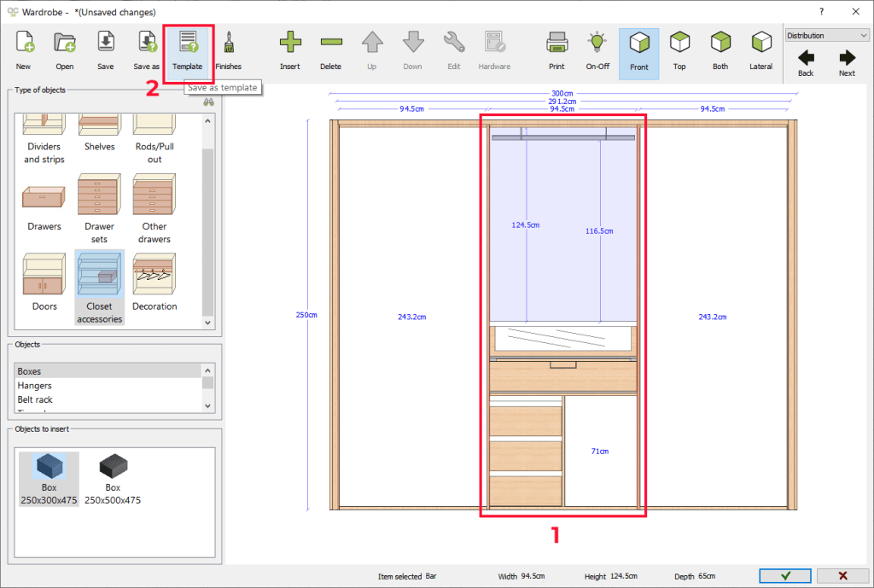The image size is (874, 588).
Task: Cancel with red X button
Action: [x=842, y=576]
